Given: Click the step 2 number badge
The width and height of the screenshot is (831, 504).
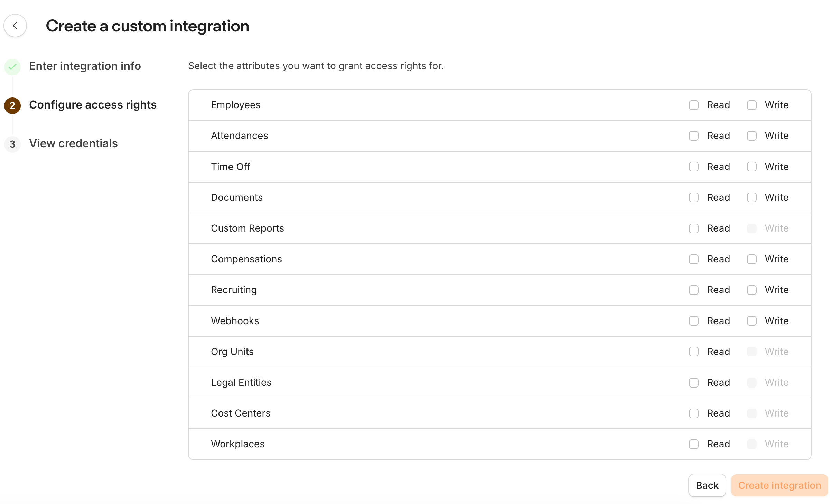Looking at the screenshot, I should (12, 105).
